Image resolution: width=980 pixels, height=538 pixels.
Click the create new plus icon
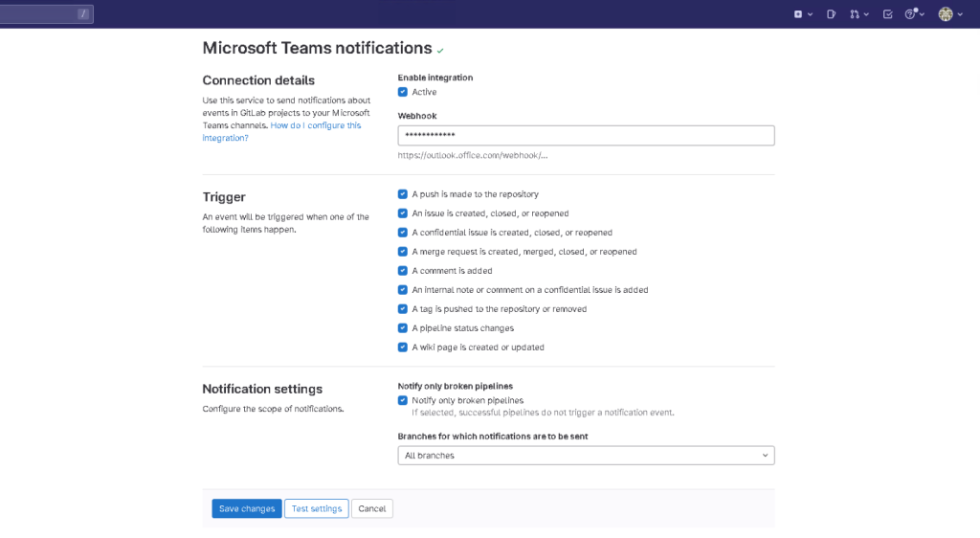(799, 14)
